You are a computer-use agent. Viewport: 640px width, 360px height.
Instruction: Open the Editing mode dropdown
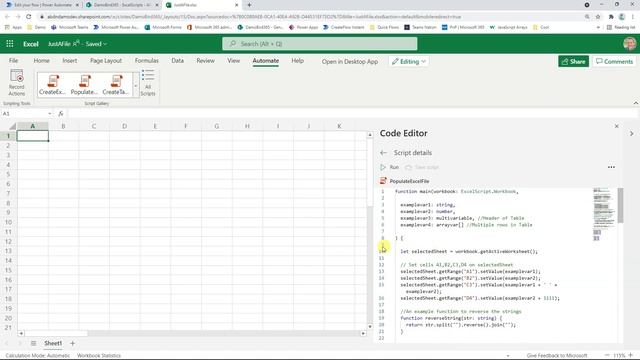coord(409,62)
